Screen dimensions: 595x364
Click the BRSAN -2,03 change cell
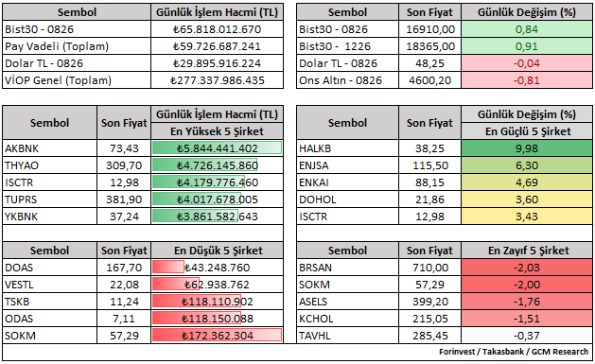pos(527,268)
